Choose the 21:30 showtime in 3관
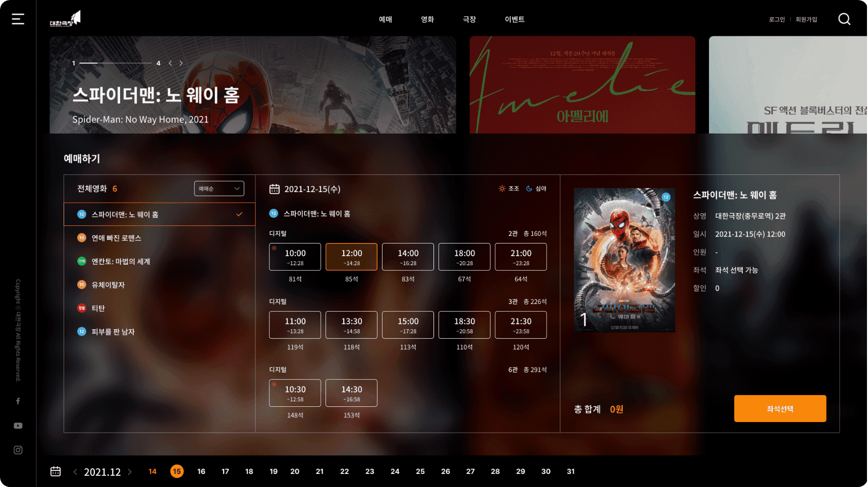 521,325
